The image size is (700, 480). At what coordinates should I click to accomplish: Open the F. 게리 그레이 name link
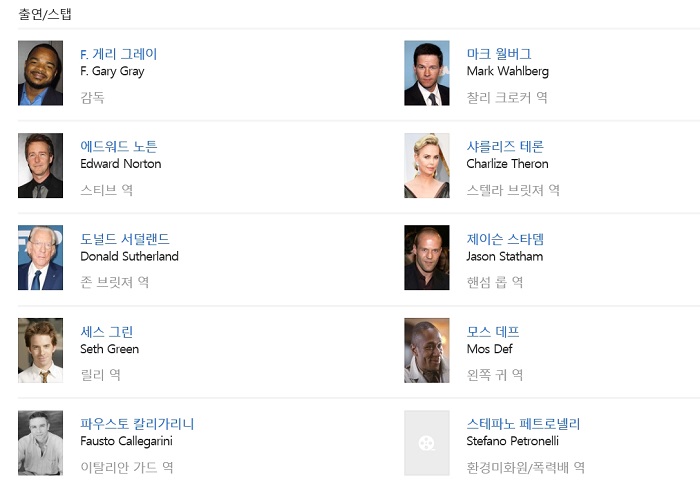pos(118,54)
